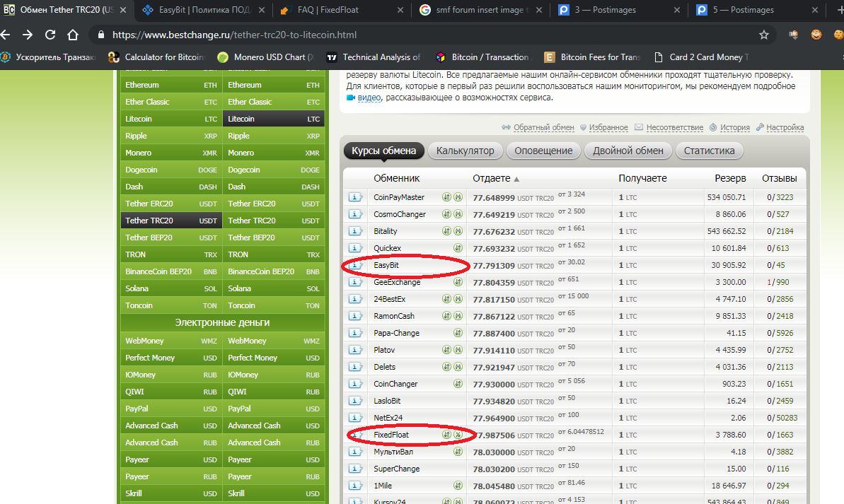Select Tether ERC20 in the give column

pyautogui.click(x=171, y=204)
